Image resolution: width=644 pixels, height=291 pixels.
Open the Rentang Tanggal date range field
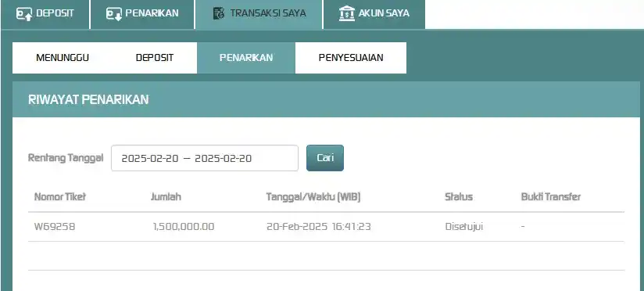pos(205,158)
